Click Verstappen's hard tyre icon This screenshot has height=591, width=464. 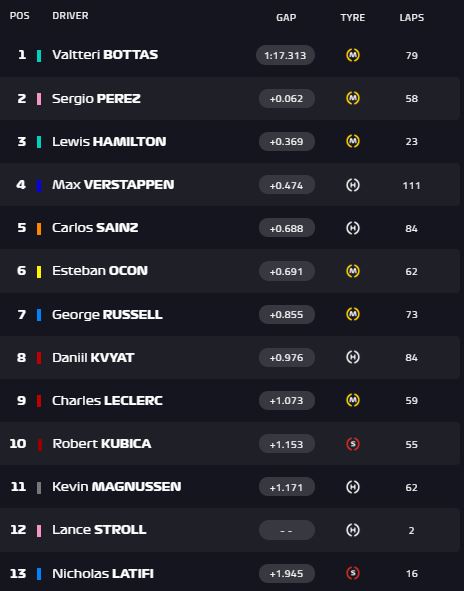click(x=353, y=185)
